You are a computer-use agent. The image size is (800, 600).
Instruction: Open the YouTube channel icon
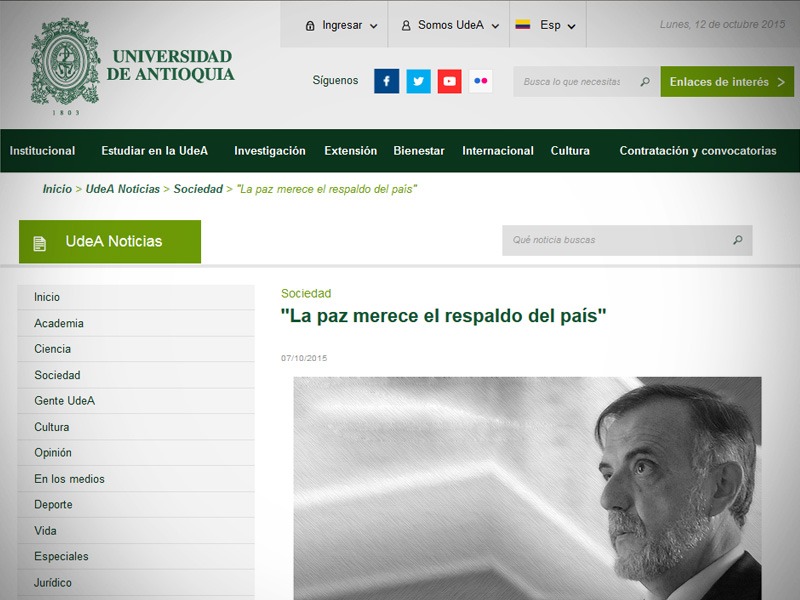(449, 81)
